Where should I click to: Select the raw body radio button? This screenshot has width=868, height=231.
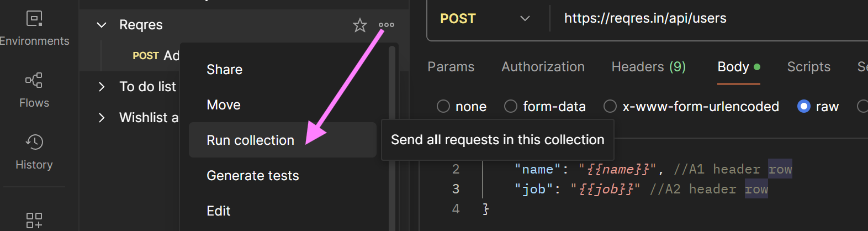(x=804, y=106)
